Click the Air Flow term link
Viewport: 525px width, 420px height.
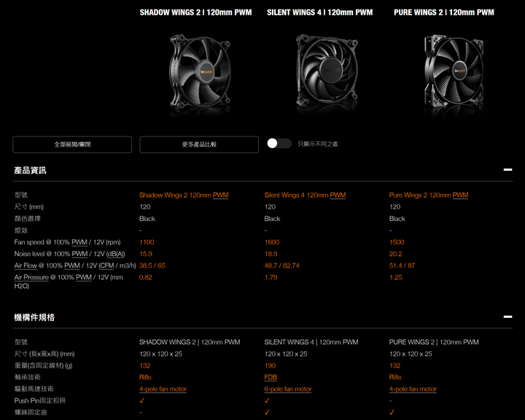(26, 265)
